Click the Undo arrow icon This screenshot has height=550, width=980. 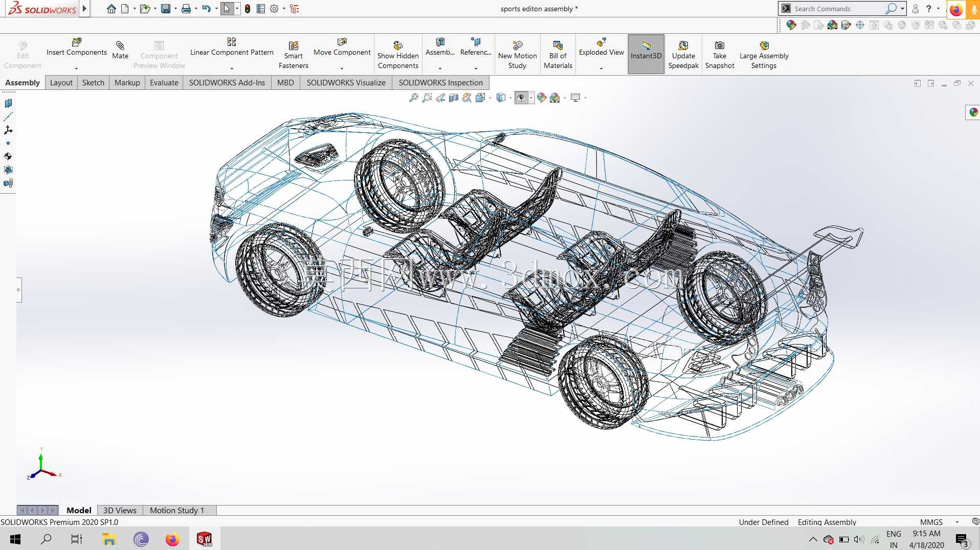pos(206,9)
